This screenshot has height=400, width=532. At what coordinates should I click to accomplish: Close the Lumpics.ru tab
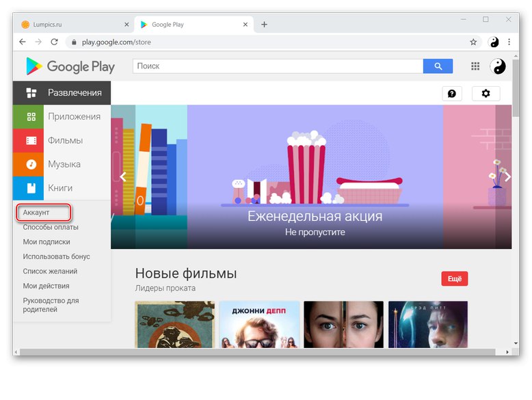coord(127,25)
